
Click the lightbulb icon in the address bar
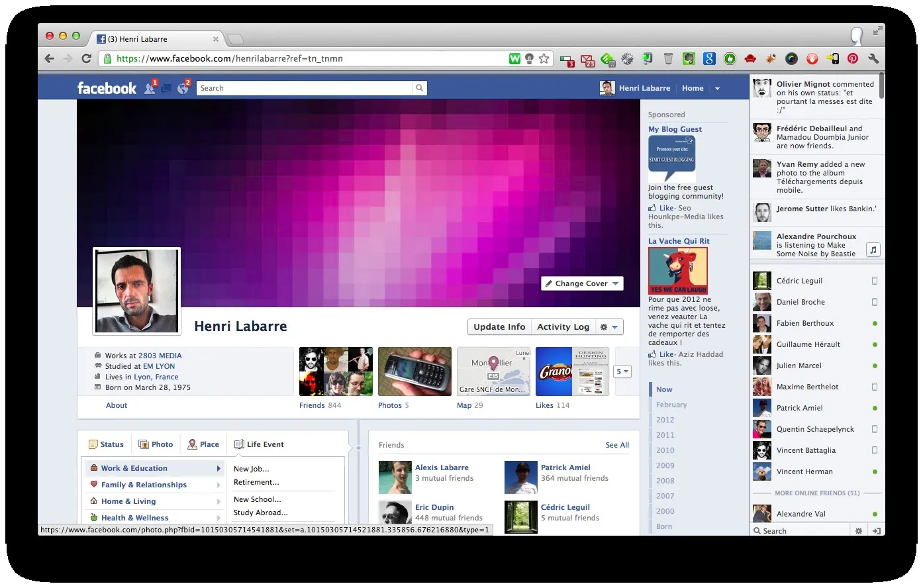529,58
